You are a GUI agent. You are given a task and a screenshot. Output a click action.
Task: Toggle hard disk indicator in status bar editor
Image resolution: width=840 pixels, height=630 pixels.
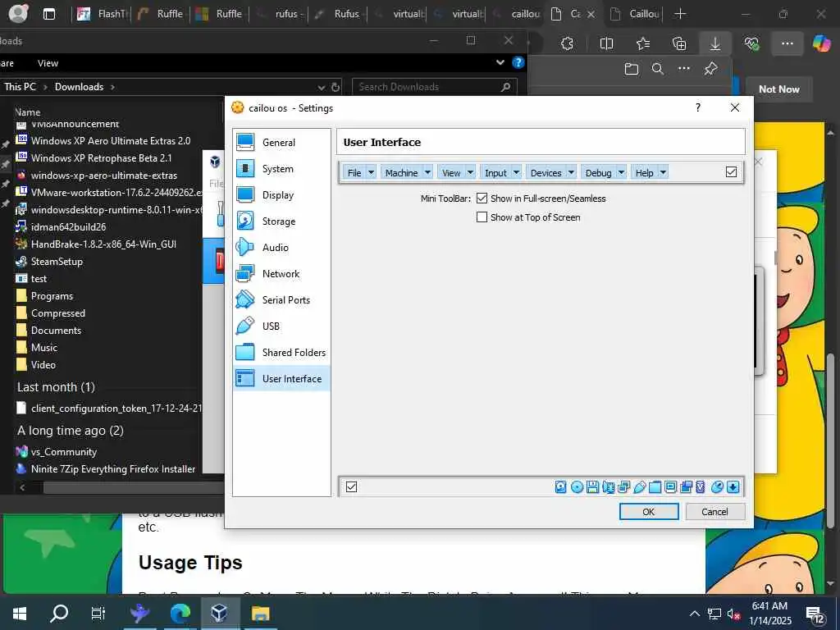[x=561, y=487]
